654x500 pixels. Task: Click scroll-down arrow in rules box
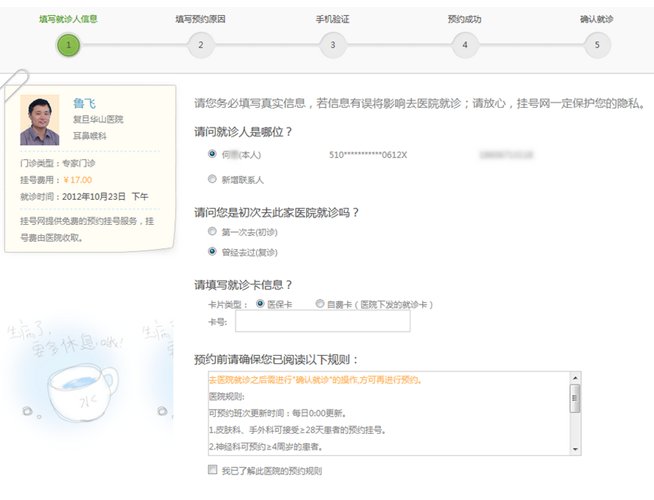pyautogui.click(x=575, y=449)
